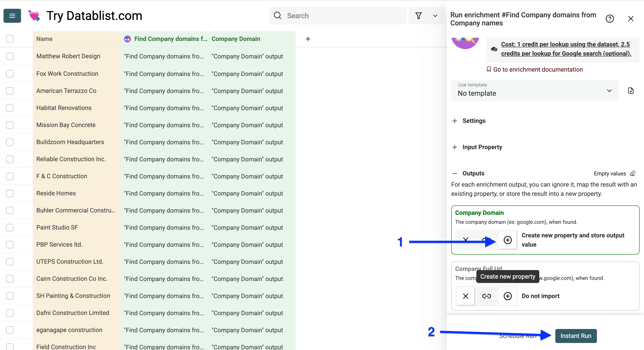Toggle the select-all header checkbox

coord(10,39)
